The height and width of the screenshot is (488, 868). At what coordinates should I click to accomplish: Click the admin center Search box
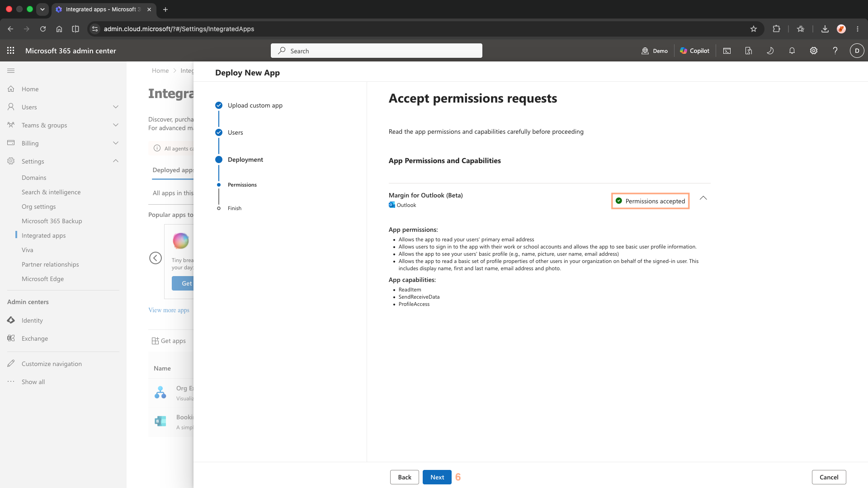pos(377,51)
